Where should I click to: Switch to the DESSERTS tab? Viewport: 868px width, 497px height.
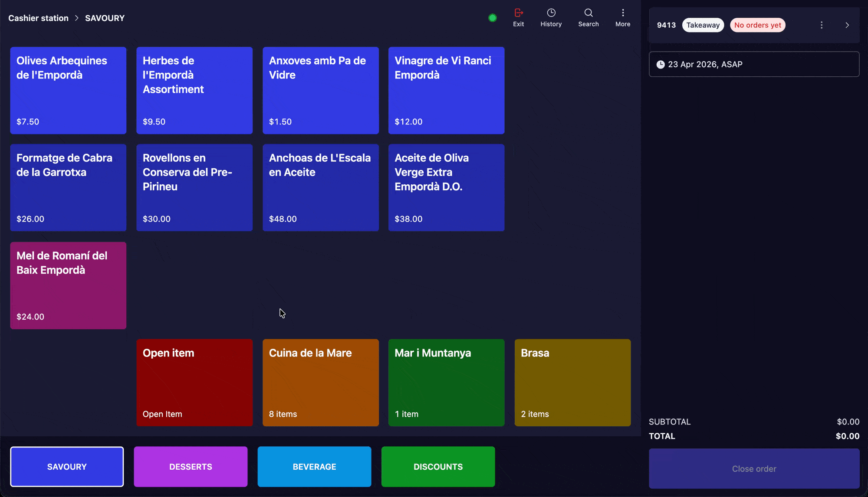click(191, 466)
